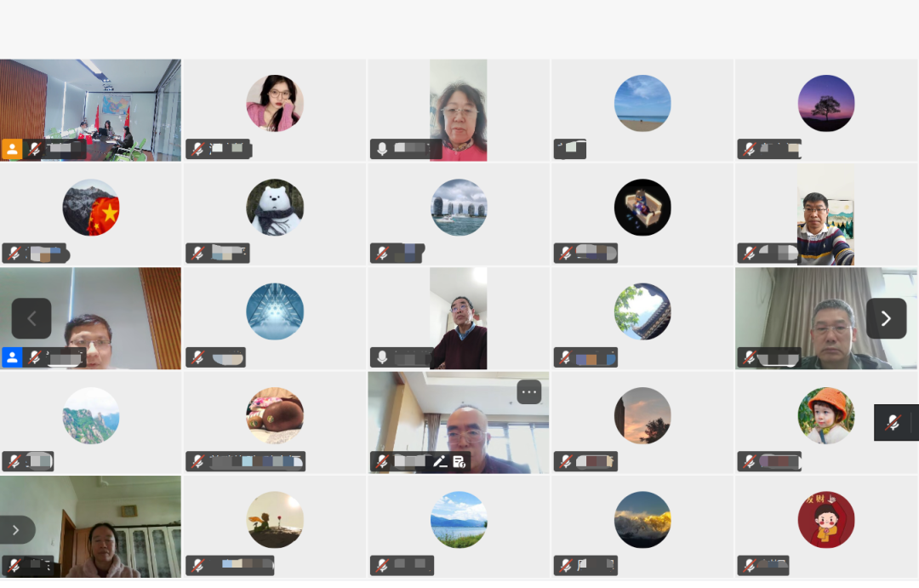
Task: Click the muted mic icon under the polar bear avatar
Action: pos(198,254)
